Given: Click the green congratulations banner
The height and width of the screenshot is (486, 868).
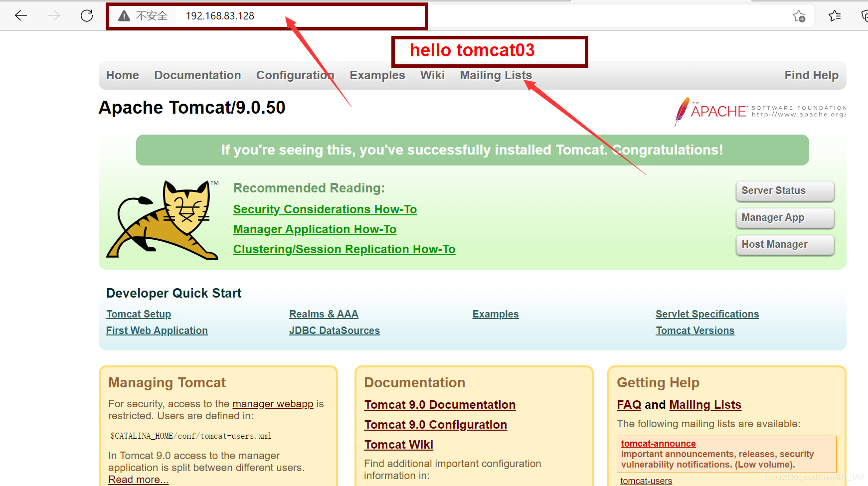Looking at the screenshot, I should point(472,150).
